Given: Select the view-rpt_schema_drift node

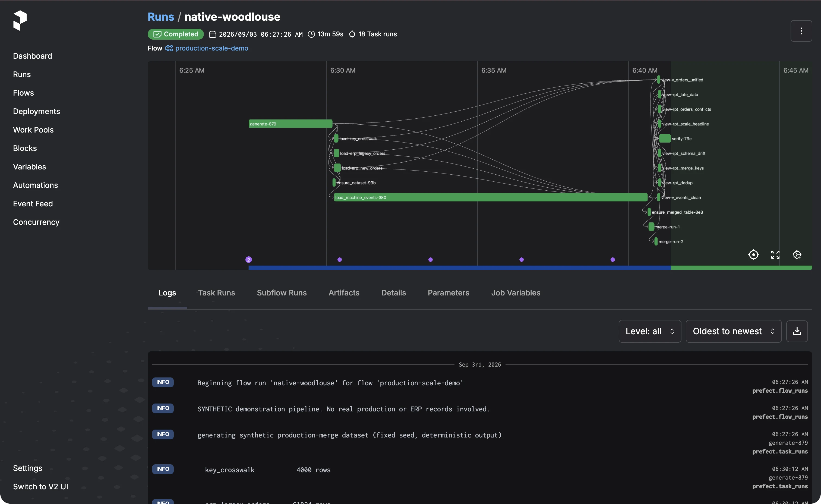Looking at the screenshot, I should (659, 153).
